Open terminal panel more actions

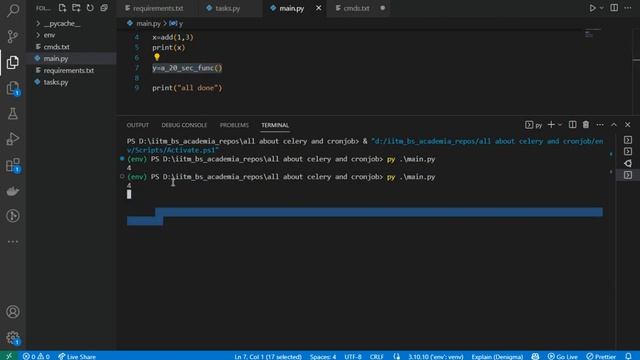600,124
